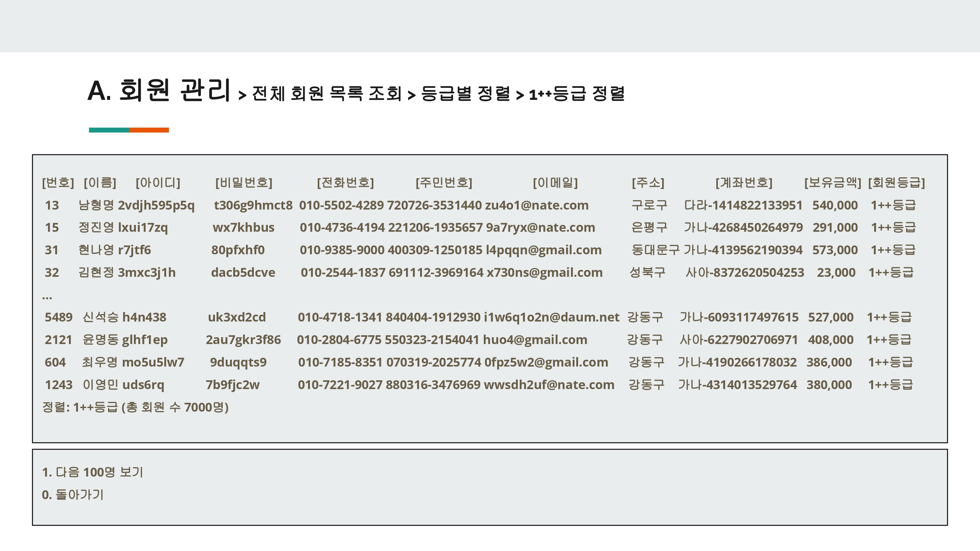The width and height of the screenshot is (980, 551).
Task: Click account 다라-1414822133951
Action: click(x=743, y=205)
